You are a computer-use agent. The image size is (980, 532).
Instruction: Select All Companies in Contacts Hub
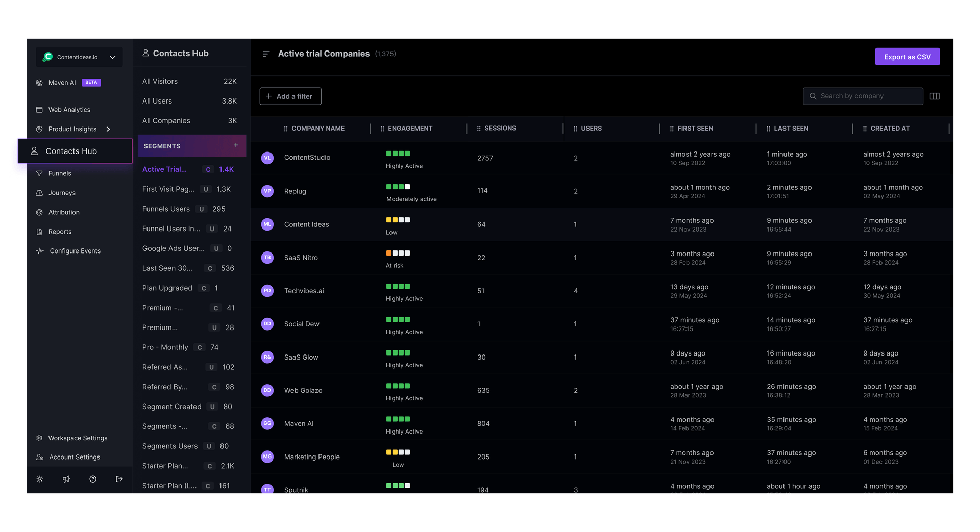click(x=166, y=120)
